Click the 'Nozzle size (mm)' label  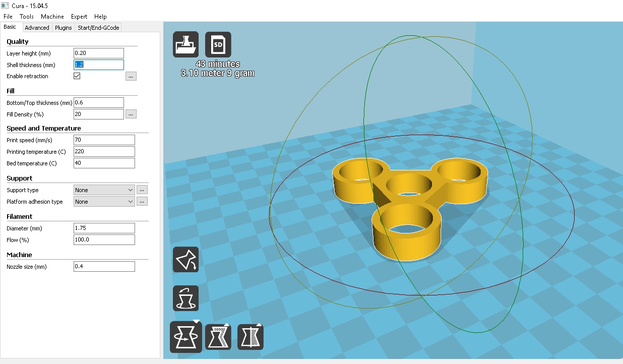pos(27,266)
